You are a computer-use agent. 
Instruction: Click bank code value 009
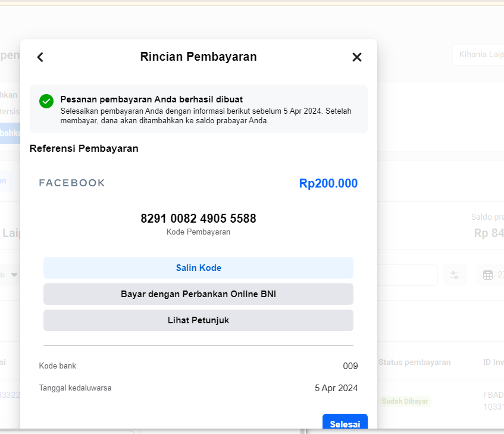pos(350,366)
